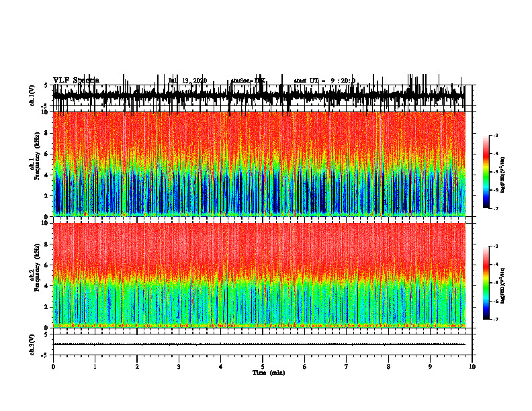Click the "ch.1(V)" waveform axis label
The height and width of the screenshot is (411, 532).
32,95
